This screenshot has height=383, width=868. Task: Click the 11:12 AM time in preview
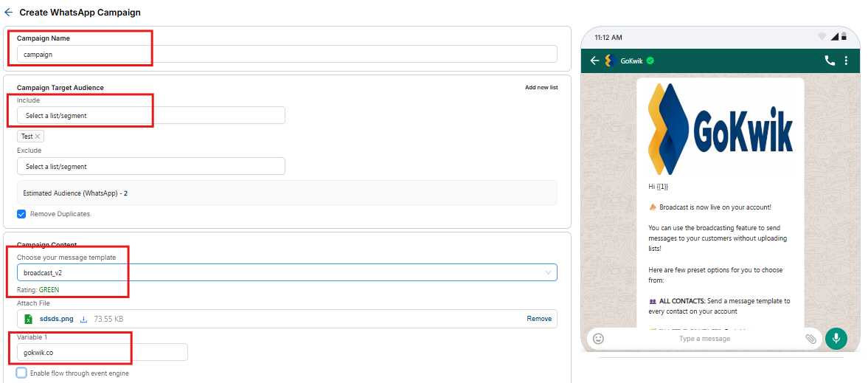point(608,37)
